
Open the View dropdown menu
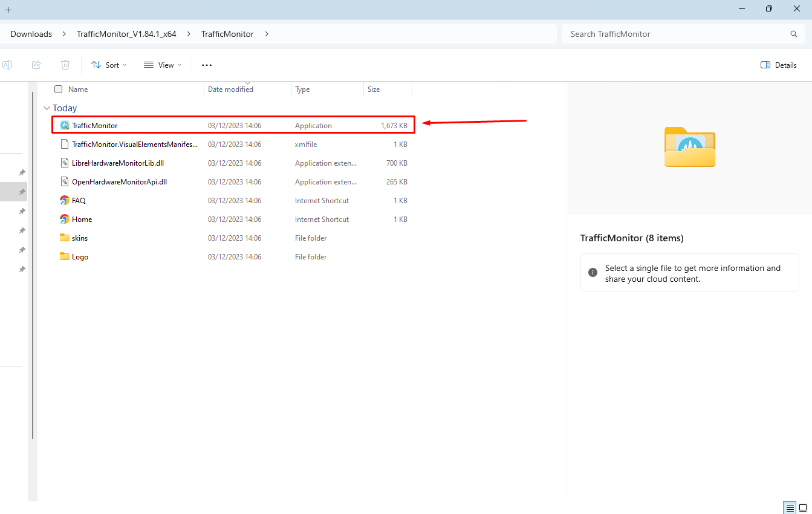tap(163, 65)
